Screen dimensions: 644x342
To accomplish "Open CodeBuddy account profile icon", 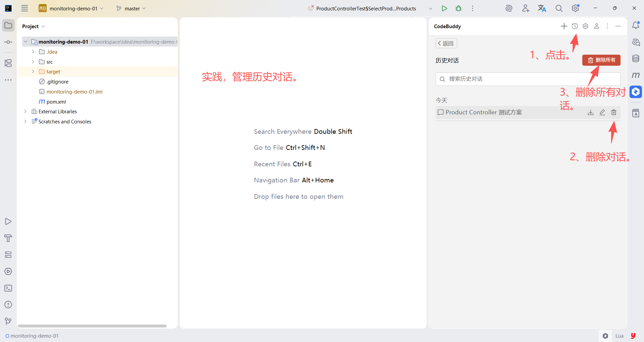I will click(597, 26).
